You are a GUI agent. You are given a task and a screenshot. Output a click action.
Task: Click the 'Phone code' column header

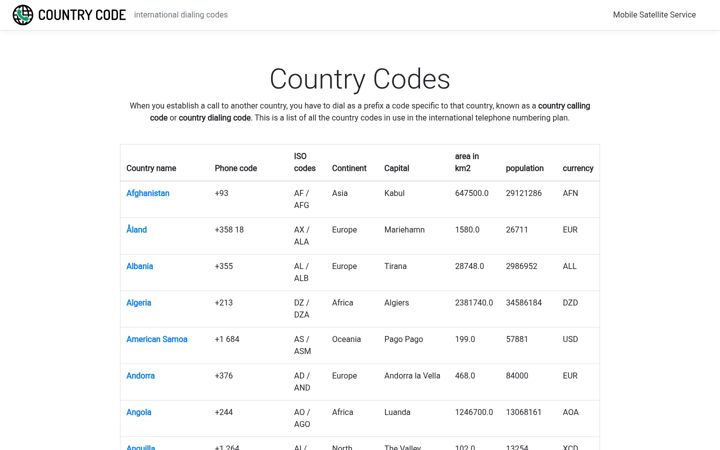tap(236, 168)
